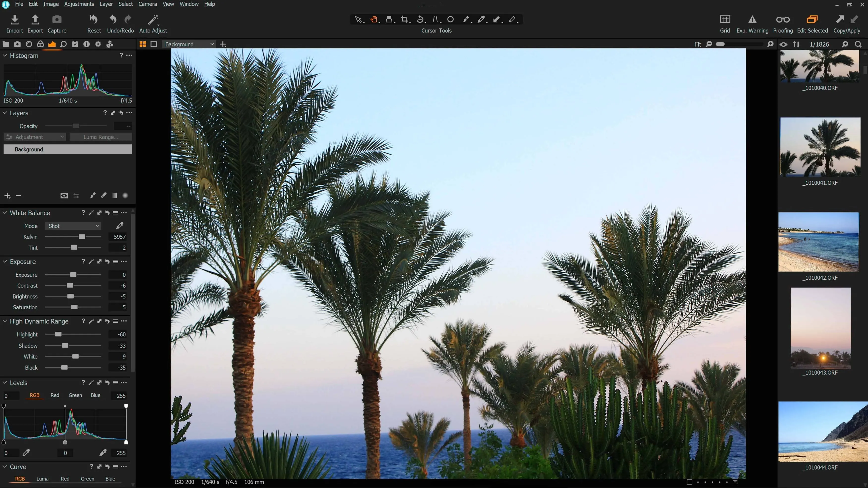Select thumbnail _1010042.ORF beach photo
The height and width of the screenshot is (488, 868).
click(x=819, y=242)
